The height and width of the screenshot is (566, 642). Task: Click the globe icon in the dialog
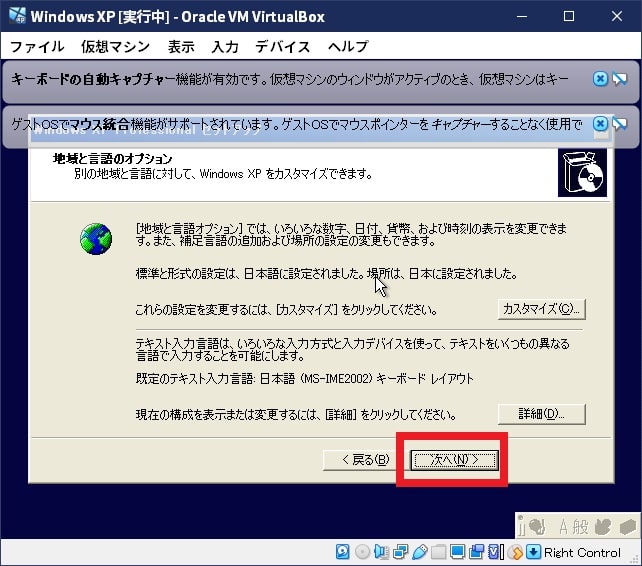(x=96, y=239)
